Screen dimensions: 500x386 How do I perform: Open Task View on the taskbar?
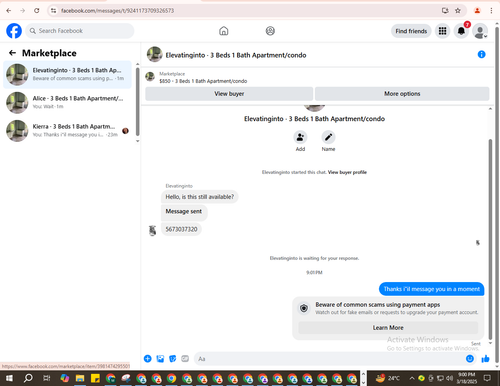(x=47, y=378)
